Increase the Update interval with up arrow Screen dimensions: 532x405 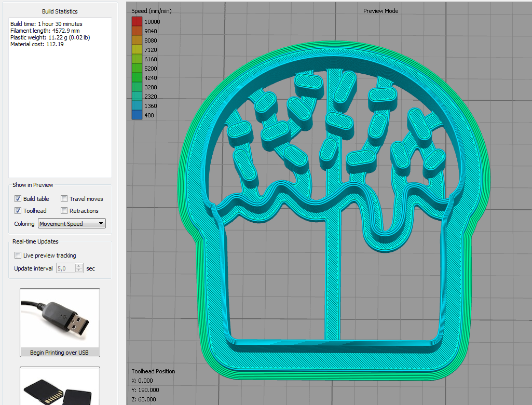[x=79, y=266]
